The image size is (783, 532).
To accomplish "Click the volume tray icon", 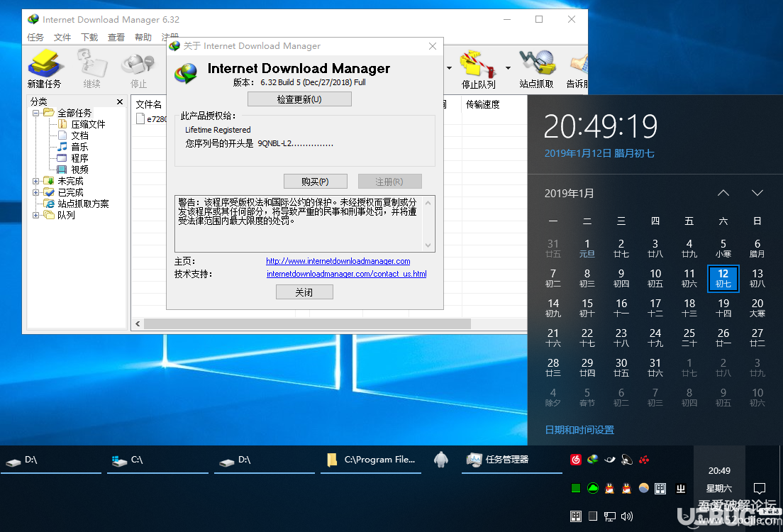I will click(x=627, y=516).
